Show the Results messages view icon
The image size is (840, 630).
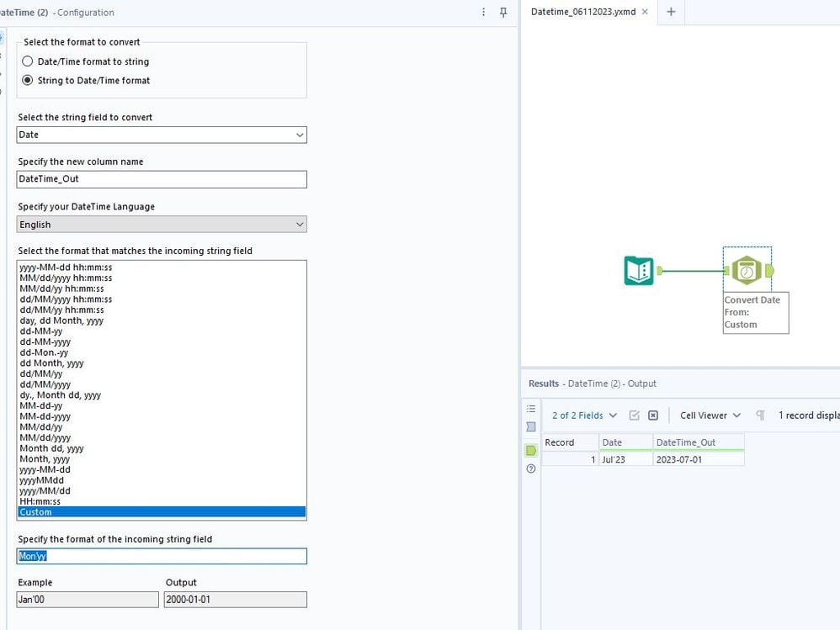[531, 426]
